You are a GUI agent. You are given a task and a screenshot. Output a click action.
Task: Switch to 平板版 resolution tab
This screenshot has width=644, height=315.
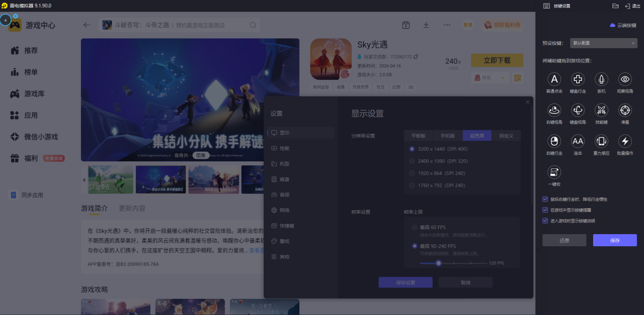(x=418, y=136)
